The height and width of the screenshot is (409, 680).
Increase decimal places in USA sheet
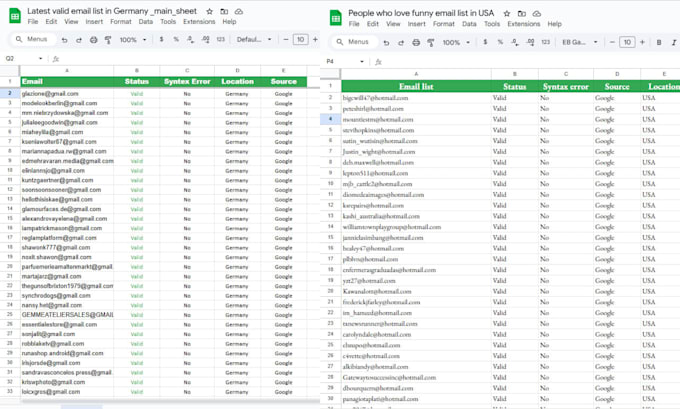(x=530, y=42)
